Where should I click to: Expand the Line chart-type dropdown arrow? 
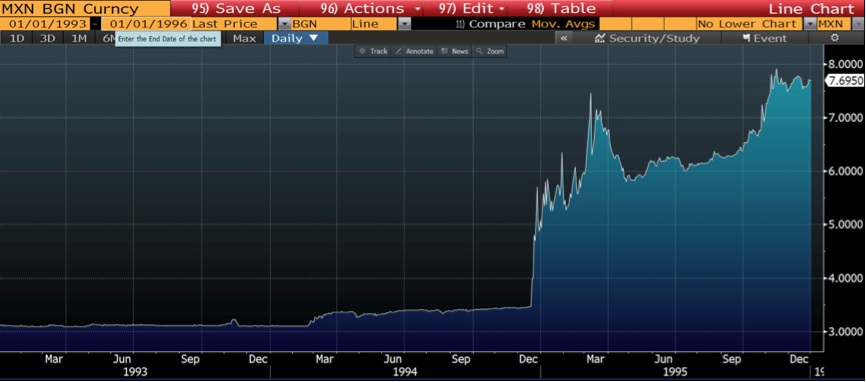coord(405,24)
